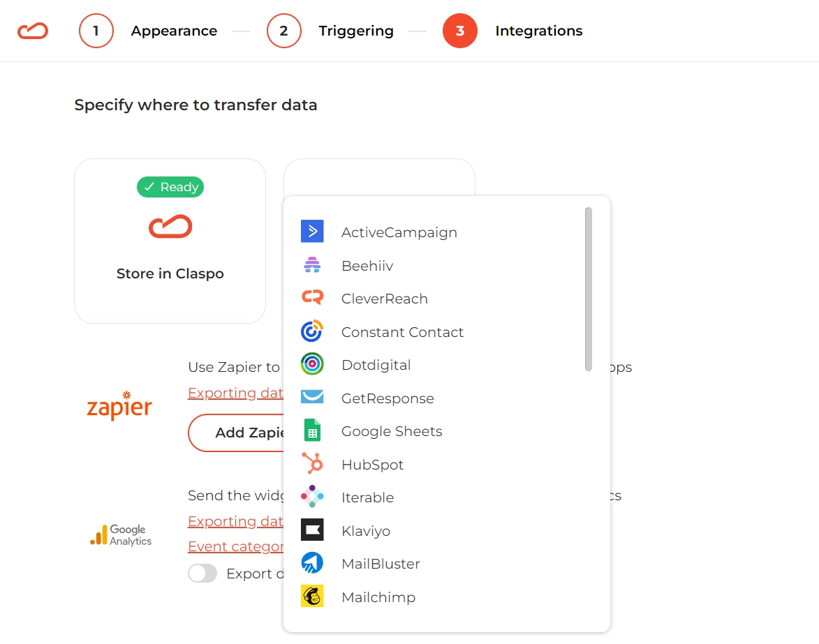Open the Zapier Exporting data link
819x644 pixels.
[235, 392]
